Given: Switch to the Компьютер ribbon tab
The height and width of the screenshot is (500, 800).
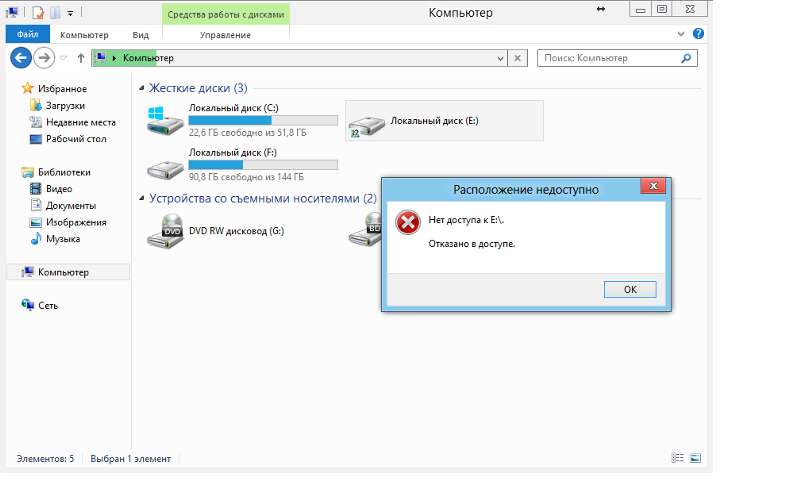Looking at the screenshot, I should click(x=84, y=35).
